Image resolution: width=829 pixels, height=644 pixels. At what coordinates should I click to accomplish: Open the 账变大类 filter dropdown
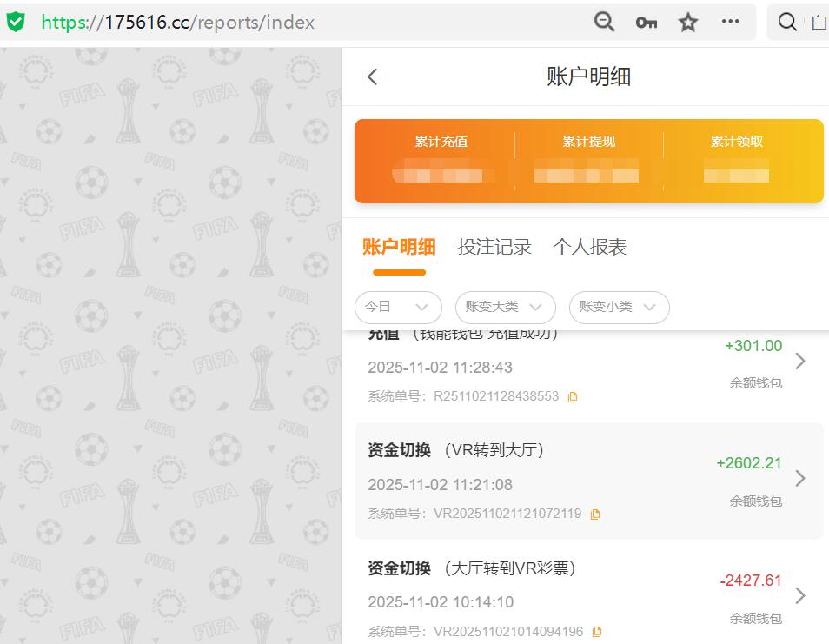pos(505,308)
